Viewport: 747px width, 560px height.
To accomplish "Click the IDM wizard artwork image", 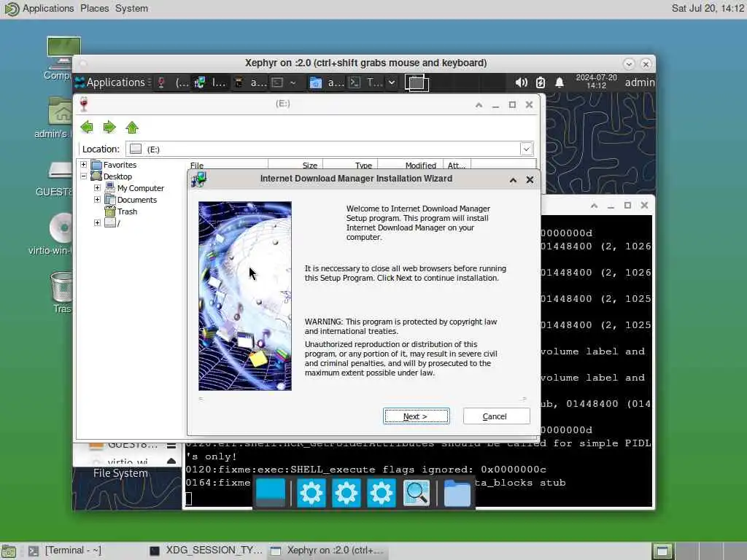I will click(x=245, y=296).
